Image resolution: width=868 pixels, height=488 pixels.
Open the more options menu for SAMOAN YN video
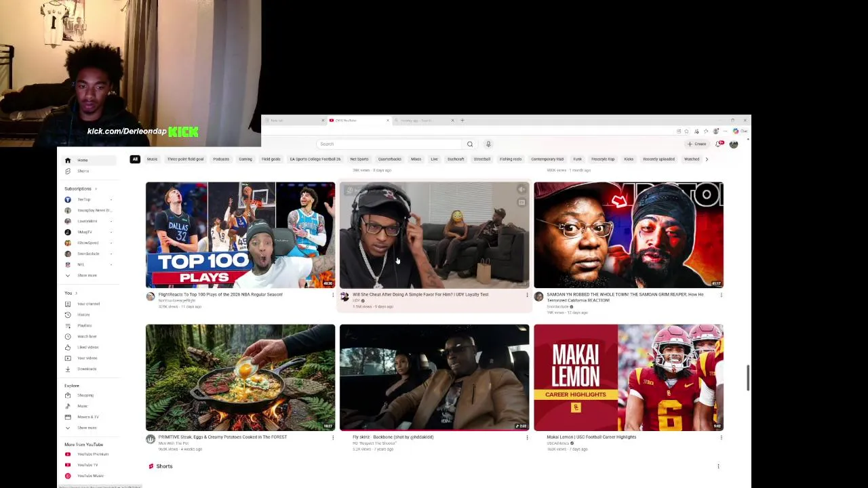coord(721,295)
